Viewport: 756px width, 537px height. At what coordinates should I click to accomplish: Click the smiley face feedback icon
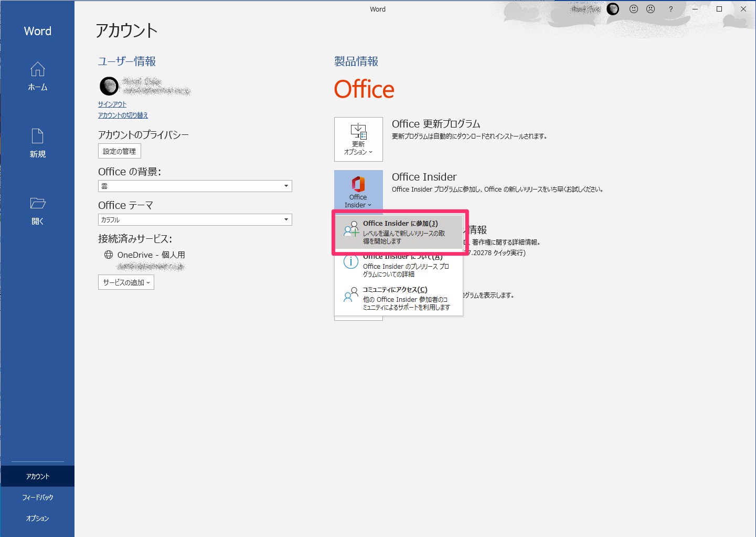pyautogui.click(x=634, y=9)
